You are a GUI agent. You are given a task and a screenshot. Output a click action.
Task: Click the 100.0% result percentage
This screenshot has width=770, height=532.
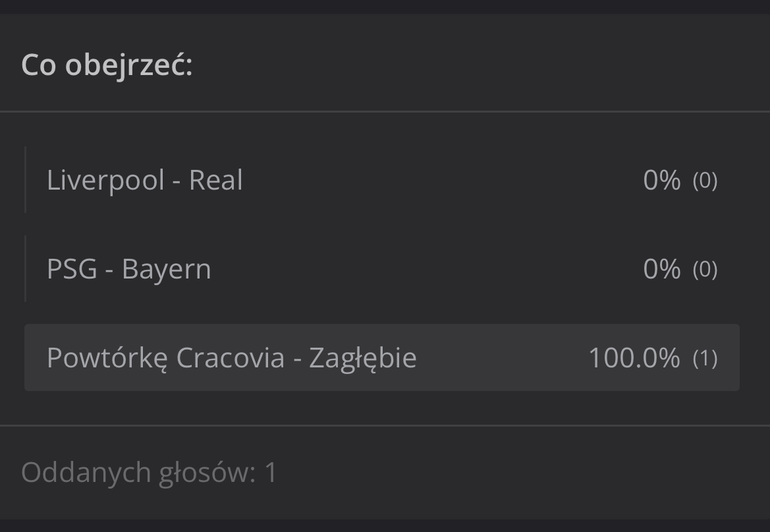[x=634, y=358]
